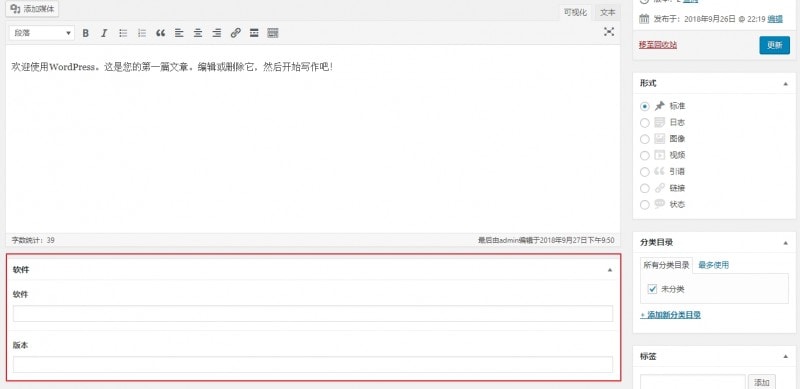Viewport: 800px width, 389px height.
Task: Click the post text starting 欢迎使用WordPress
Action: coord(172,67)
